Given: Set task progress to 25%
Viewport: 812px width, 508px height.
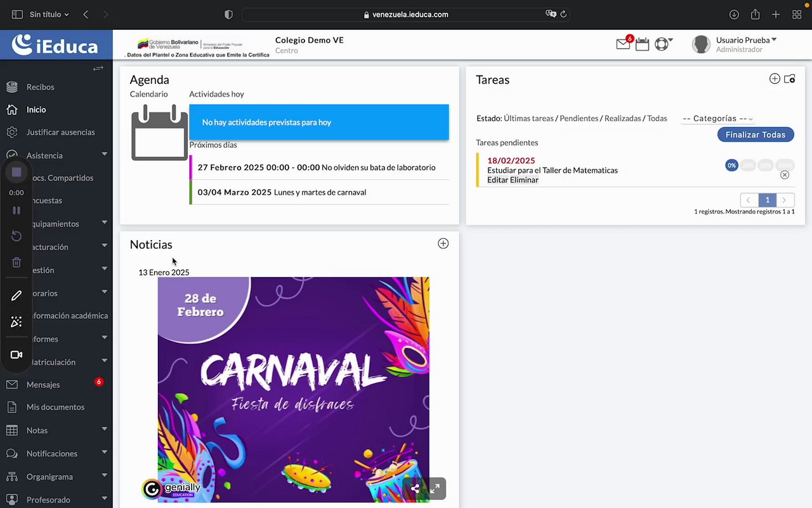Looking at the screenshot, I should [749, 165].
